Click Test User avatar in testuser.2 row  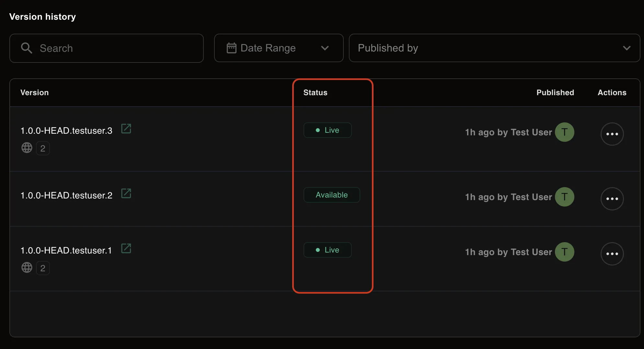564,197
